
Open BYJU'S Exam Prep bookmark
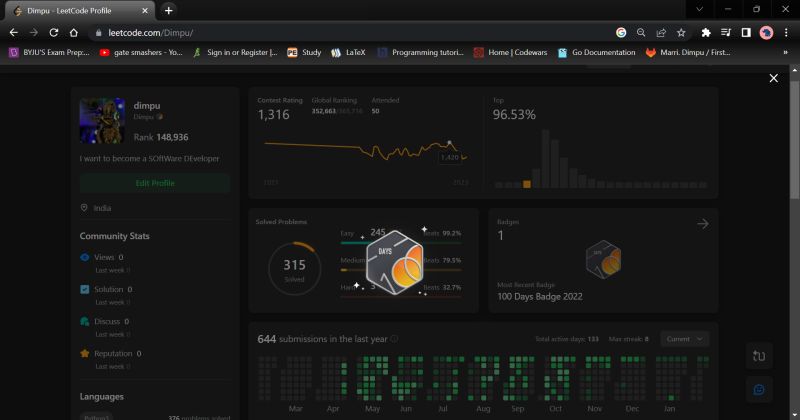click(x=49, y=52)
